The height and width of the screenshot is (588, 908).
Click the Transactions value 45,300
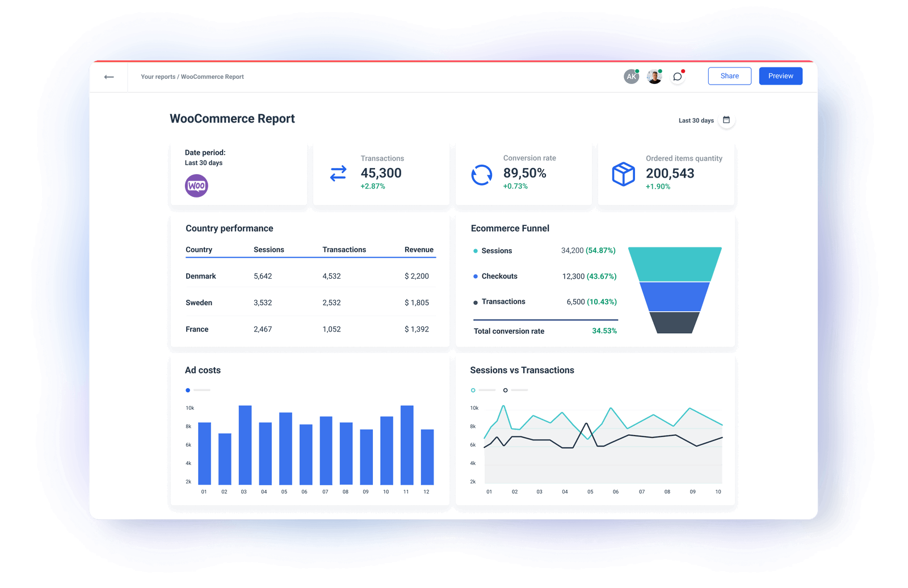[x=381, y=173]
